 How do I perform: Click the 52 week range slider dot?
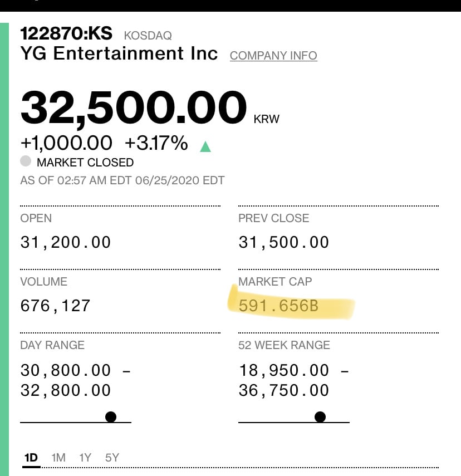pos(320,417)
